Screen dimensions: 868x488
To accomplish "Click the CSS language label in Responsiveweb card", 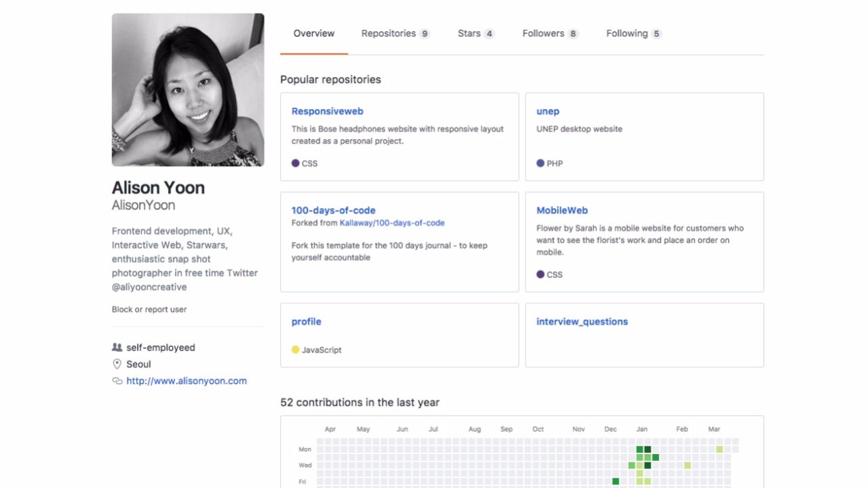I will coord(309,163).
